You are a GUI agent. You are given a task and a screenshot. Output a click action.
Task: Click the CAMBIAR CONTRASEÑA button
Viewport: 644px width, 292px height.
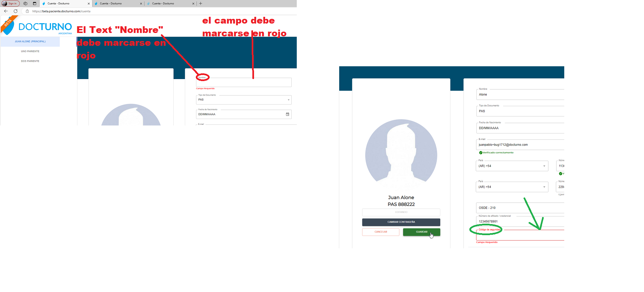tap(401, 222)
